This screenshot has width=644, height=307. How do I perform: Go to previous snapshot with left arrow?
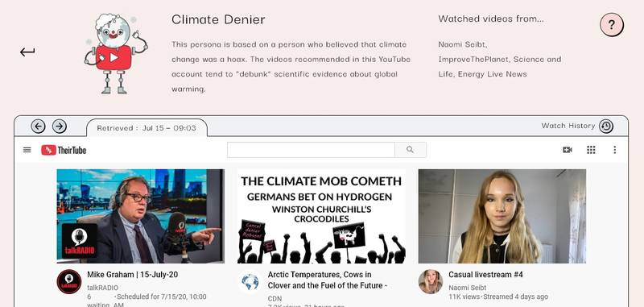(38, 127)
